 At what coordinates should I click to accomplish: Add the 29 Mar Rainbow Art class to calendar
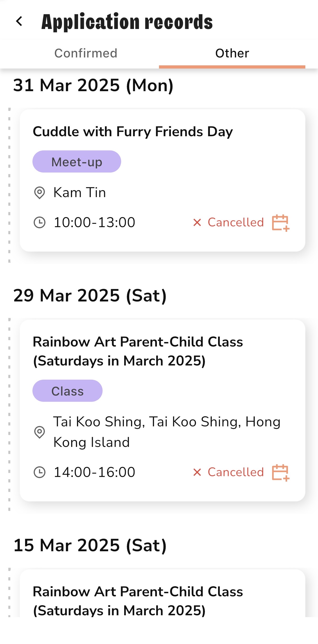281,472
